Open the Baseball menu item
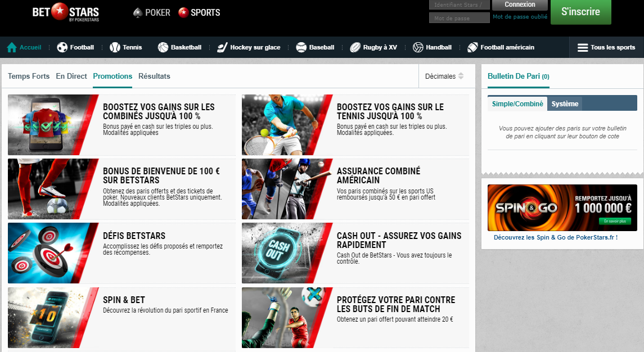Viewport: 644px width, 352px height. (x=315, y=47)
